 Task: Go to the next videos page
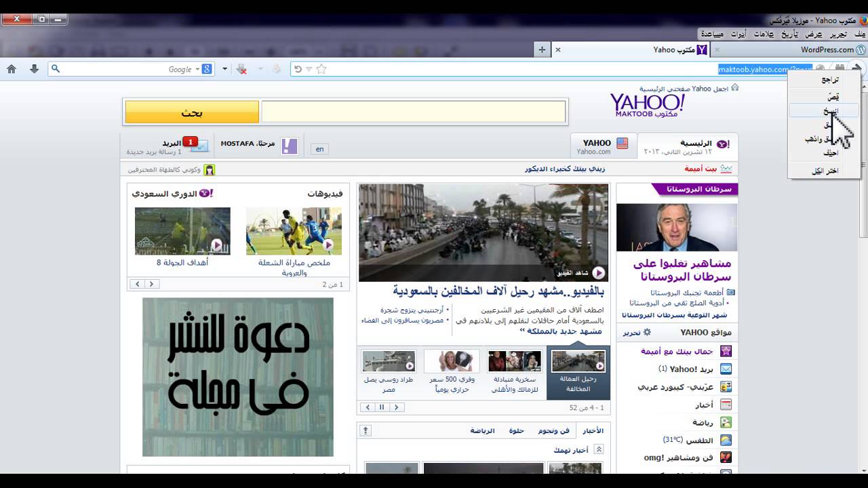tap(151, 284)
